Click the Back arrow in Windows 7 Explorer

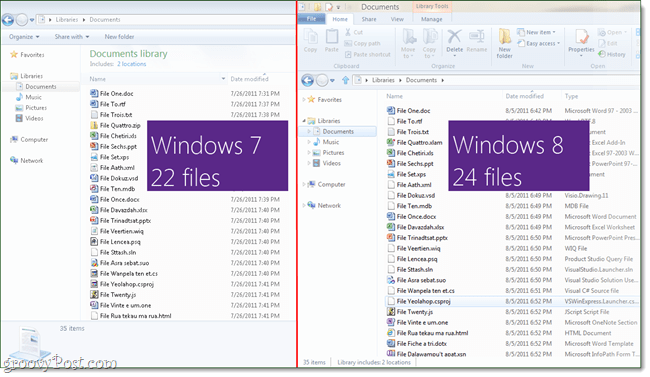[x=8, y=19]
